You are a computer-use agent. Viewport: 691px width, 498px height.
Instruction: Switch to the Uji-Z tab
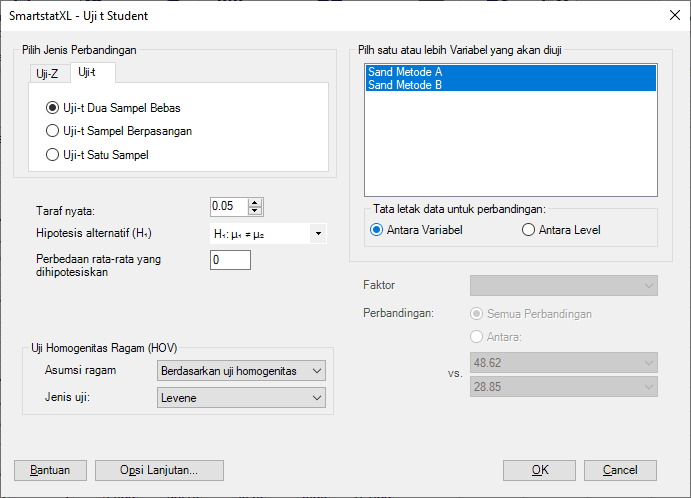pos(46,73)
